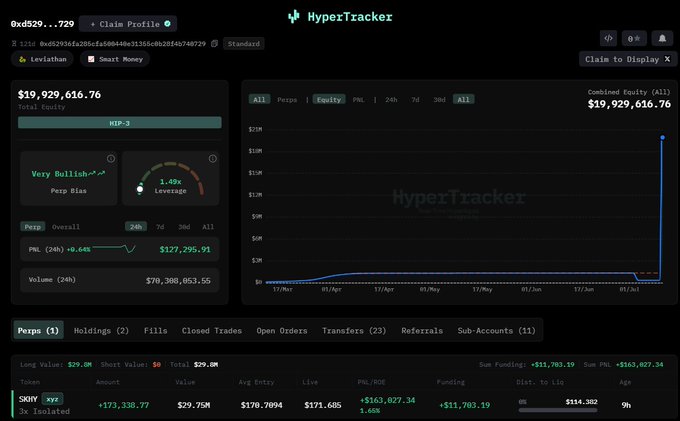Click the Age column header

click(x=625, y=382)
